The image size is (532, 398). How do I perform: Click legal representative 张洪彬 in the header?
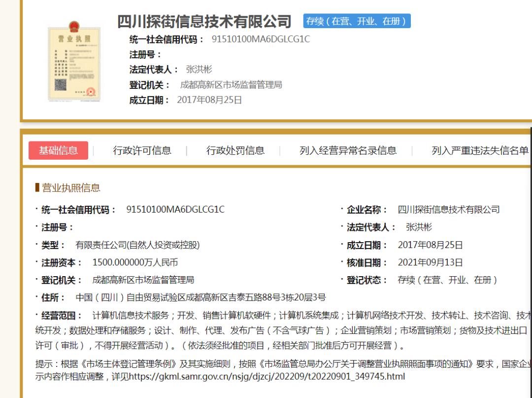point(199,70)
